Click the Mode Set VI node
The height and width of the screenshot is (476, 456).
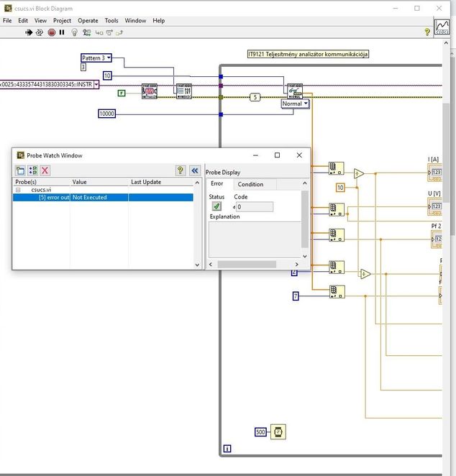184,91
